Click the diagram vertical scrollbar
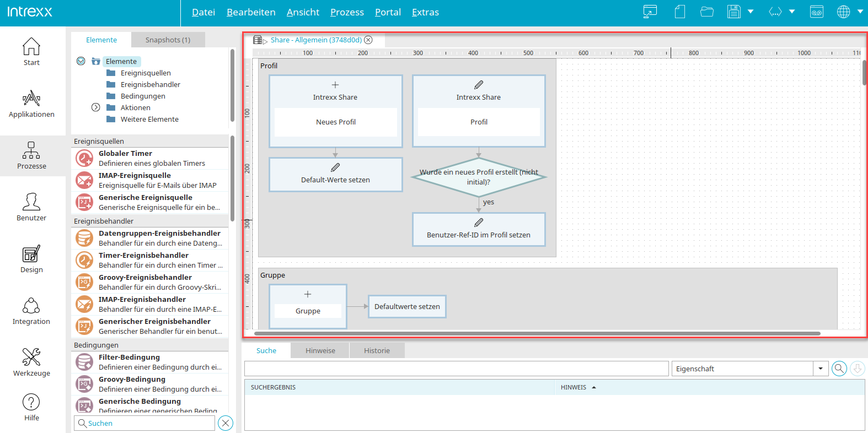 coord(864,72)
